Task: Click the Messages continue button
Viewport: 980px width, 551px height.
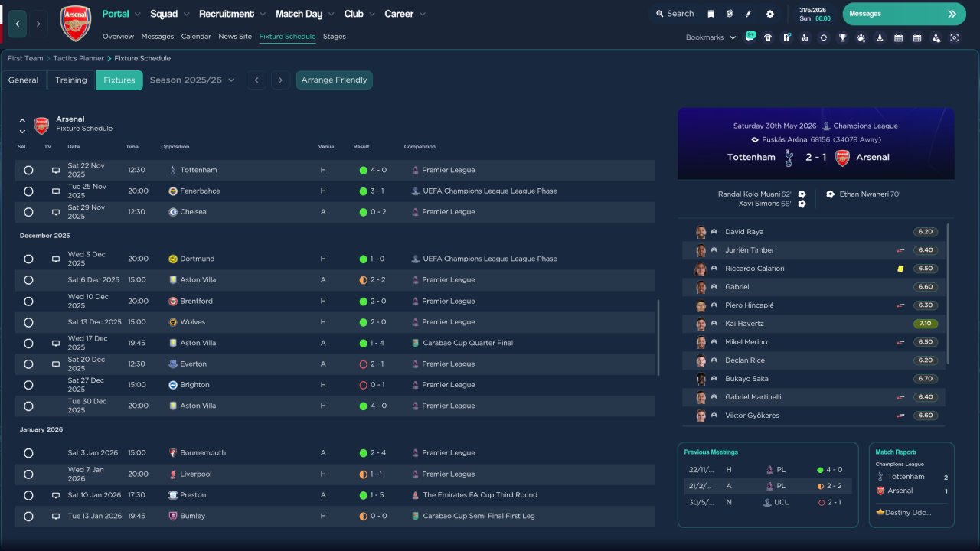Action: (903, 14)
